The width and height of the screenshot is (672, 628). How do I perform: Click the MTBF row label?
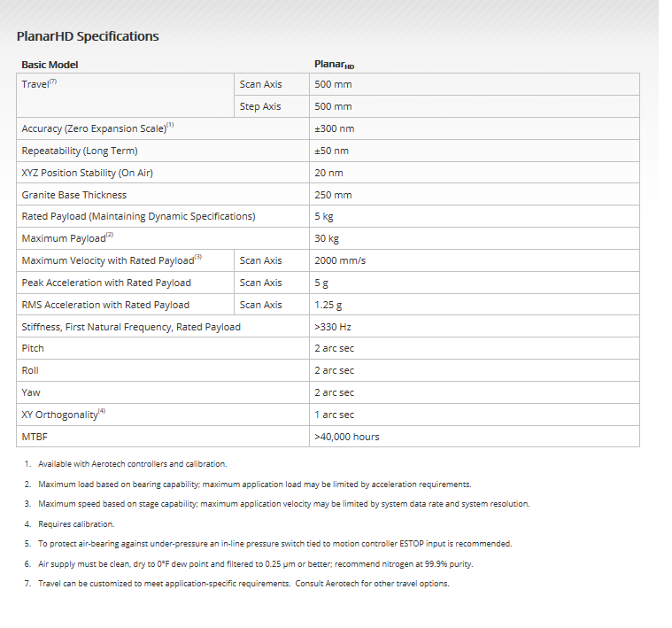pos(35,437)
